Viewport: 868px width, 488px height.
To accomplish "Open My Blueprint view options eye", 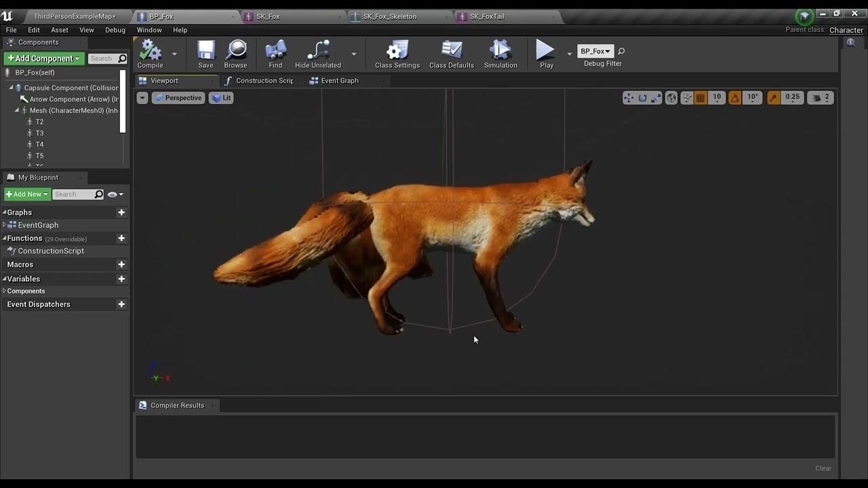I will point(115,195).
